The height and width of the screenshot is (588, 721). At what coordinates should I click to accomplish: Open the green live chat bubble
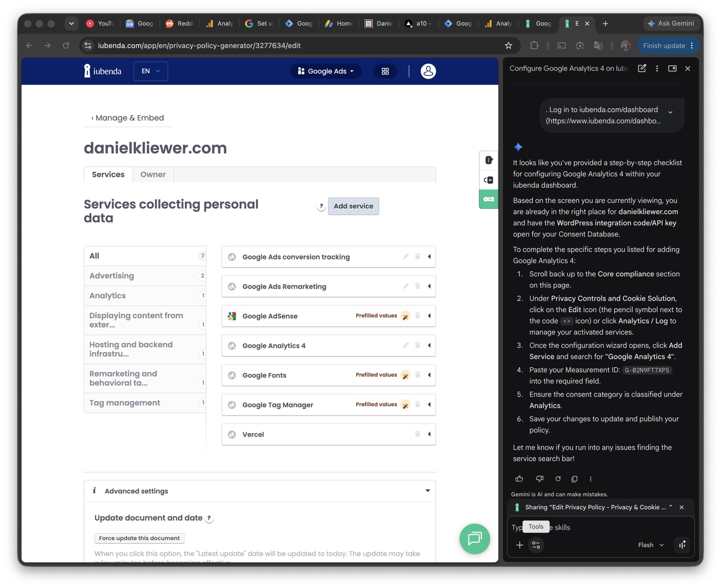475,539
